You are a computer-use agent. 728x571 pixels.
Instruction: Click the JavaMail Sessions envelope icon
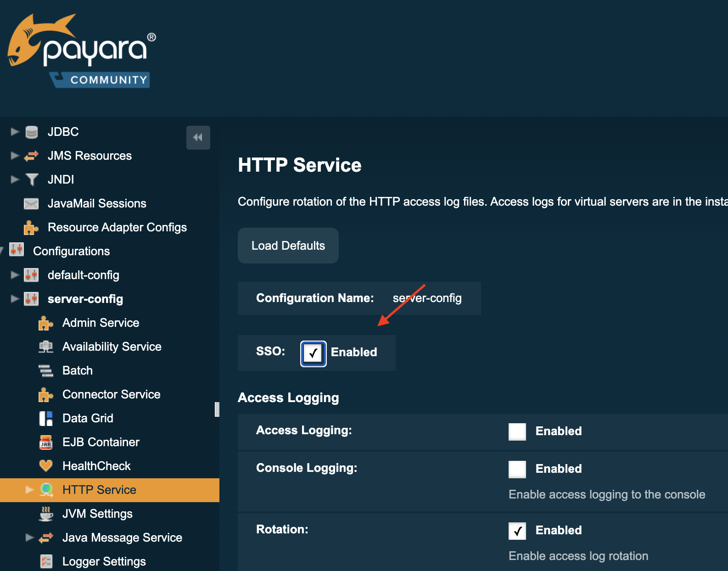(31, 204)
